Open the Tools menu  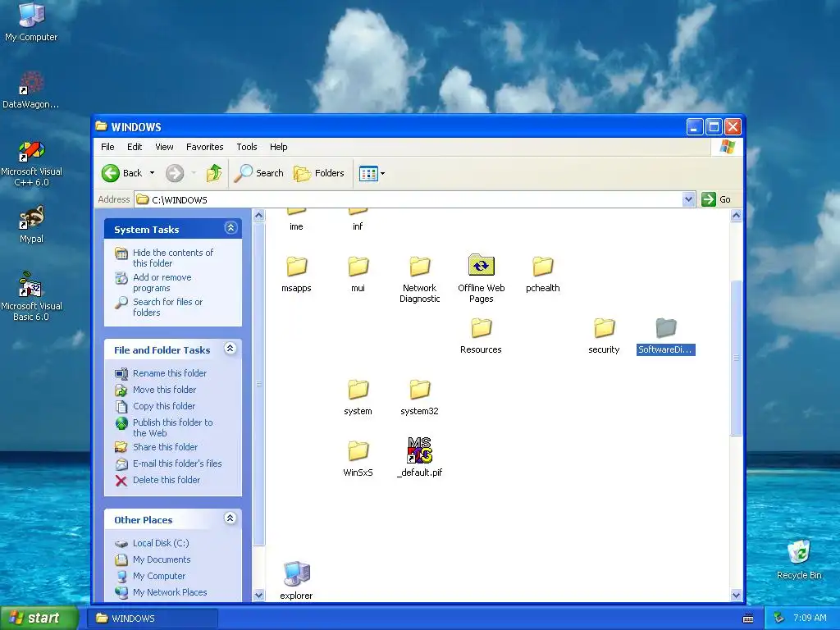coord(247,147)
